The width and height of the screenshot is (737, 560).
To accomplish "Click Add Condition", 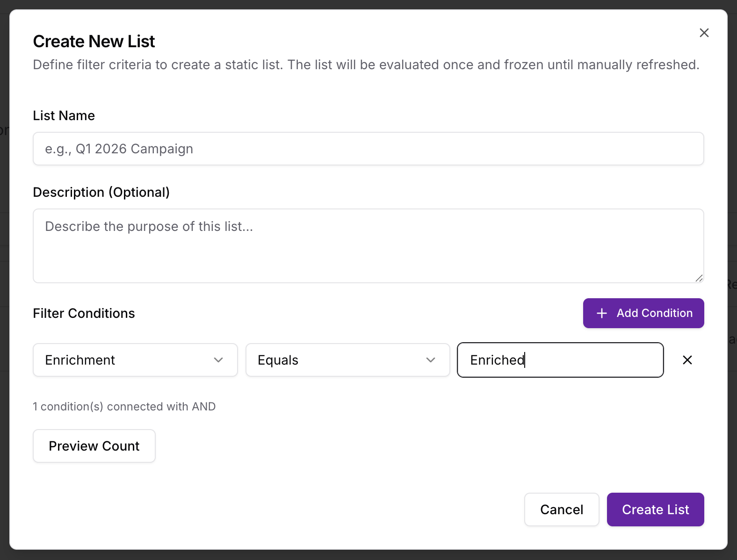I will (x=643, y=313).
